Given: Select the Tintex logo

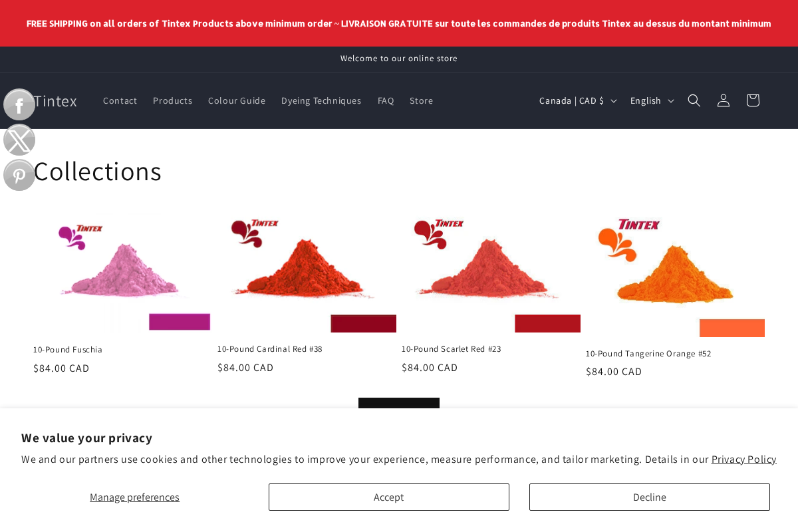Looking at the screenshot, I should pyautogui.click(x=56, y=100).
